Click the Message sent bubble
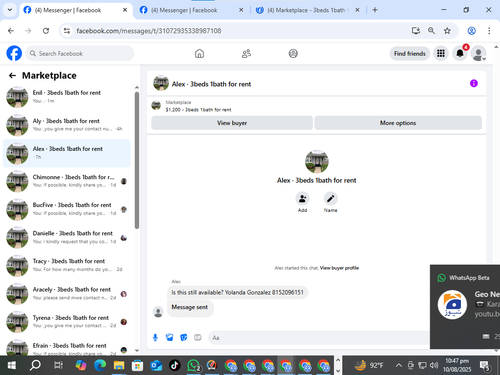Screen dimensions: 500x375 tap(190, 307)
